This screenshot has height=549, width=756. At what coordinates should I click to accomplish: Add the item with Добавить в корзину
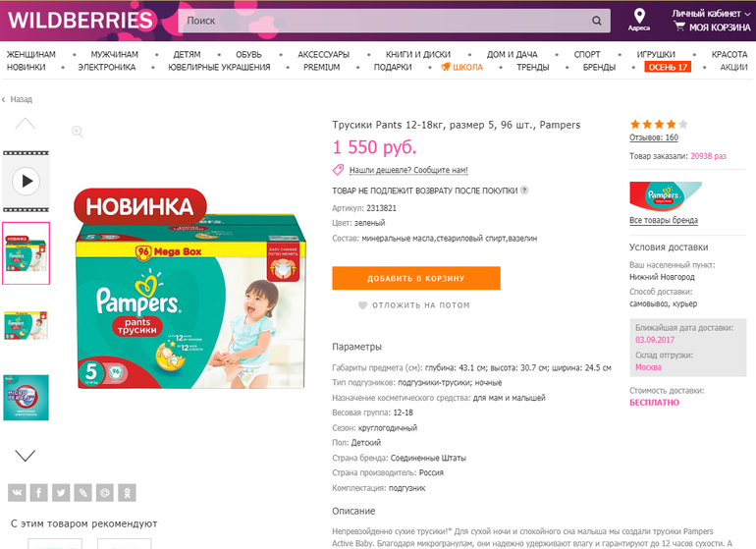click(416, 278)
